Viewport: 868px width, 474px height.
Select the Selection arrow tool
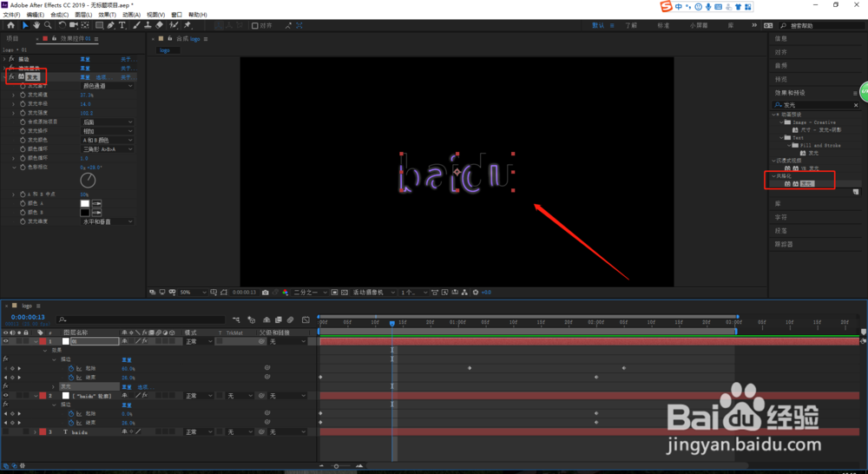point(25,25)
